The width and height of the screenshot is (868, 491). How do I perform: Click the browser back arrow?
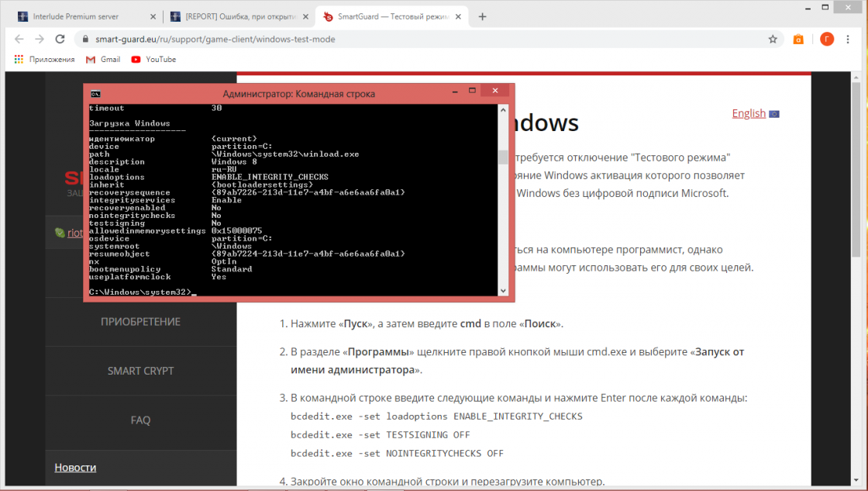[19, 39]
